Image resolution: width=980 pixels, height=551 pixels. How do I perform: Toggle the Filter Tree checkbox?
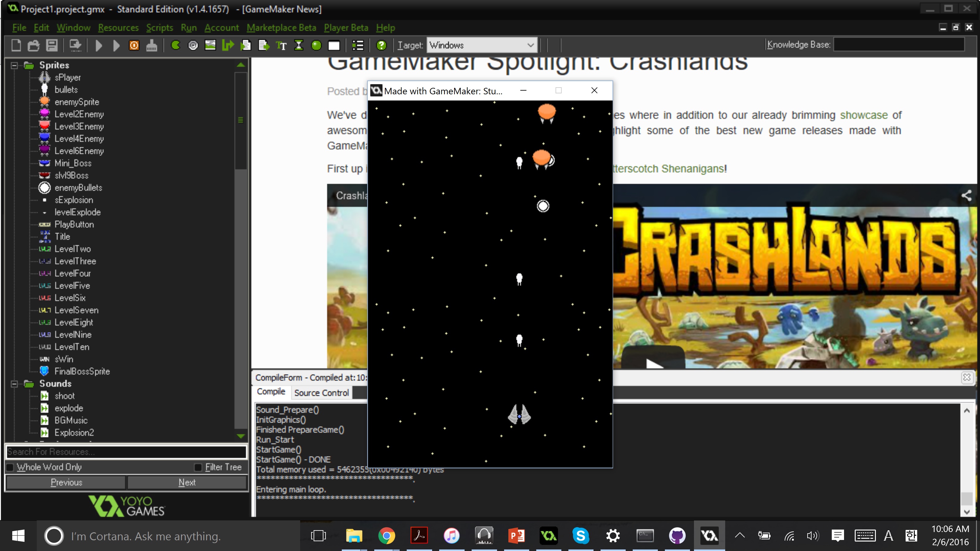(198, 467)
